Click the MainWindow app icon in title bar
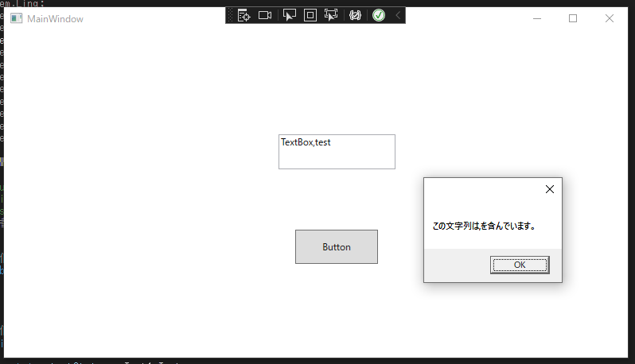Image resolution: width=635 pixels, height=364 pixels. [x=16, y=18]
